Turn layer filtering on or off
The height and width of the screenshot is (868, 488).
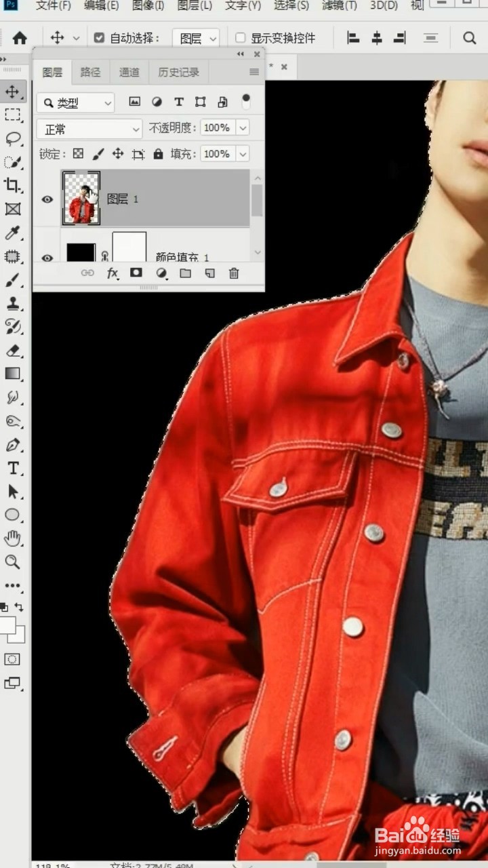pyautogui.click(x=245, y=101)
